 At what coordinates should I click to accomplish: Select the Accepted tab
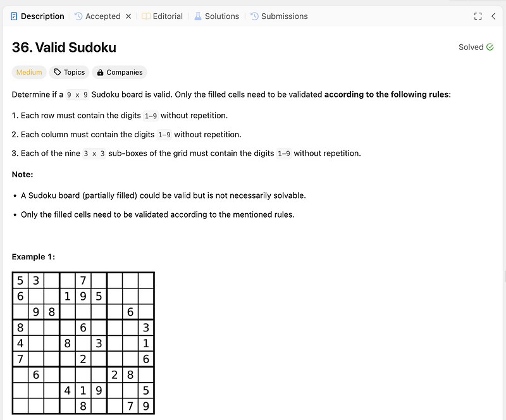click(x=102, y=16)
